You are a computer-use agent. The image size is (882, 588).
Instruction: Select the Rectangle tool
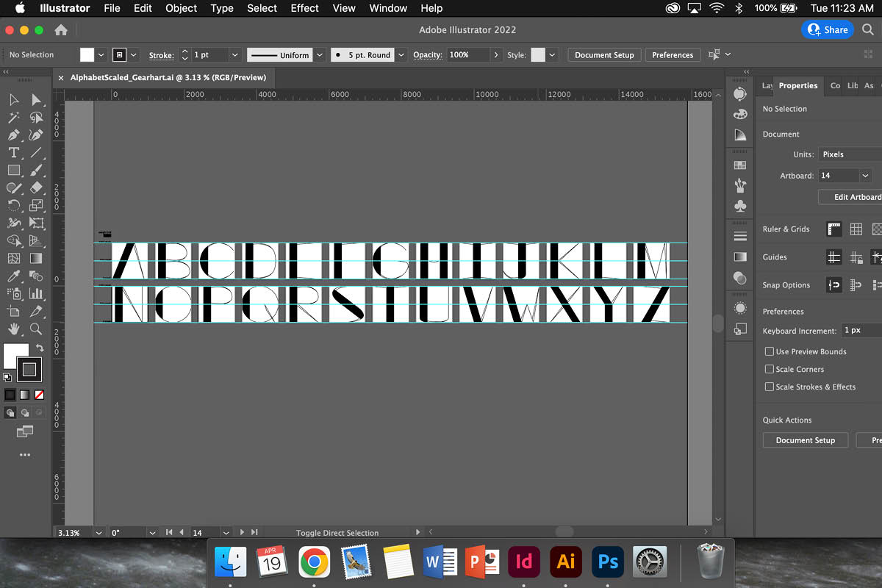pos(13,171)
